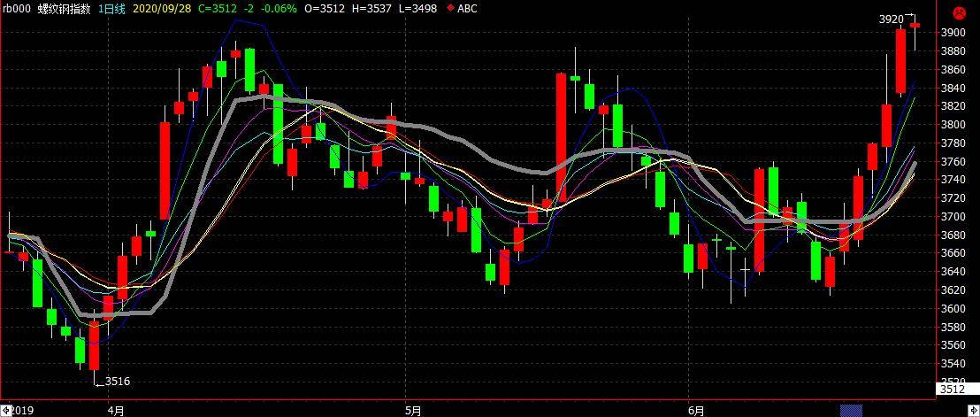980x417 pixels.
Task: Click the 3600 price axis label
Action: point(953,308)
